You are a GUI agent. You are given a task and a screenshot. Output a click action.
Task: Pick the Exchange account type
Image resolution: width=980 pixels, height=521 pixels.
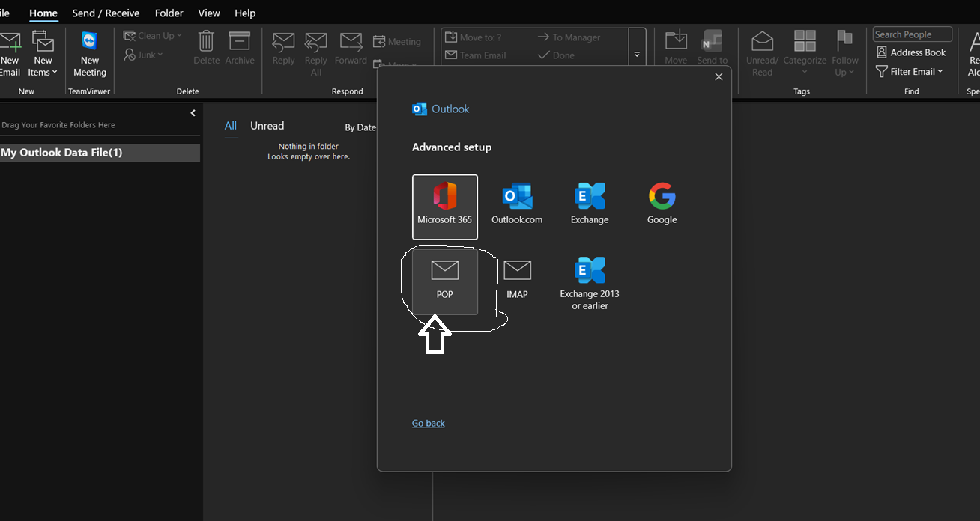pyautogui.click(x=590, y=204)
